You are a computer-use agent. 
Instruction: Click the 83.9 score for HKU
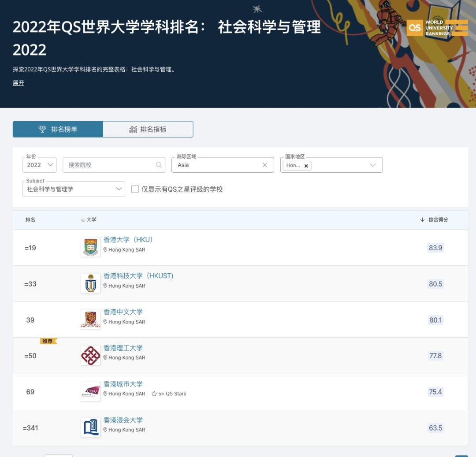435,248
